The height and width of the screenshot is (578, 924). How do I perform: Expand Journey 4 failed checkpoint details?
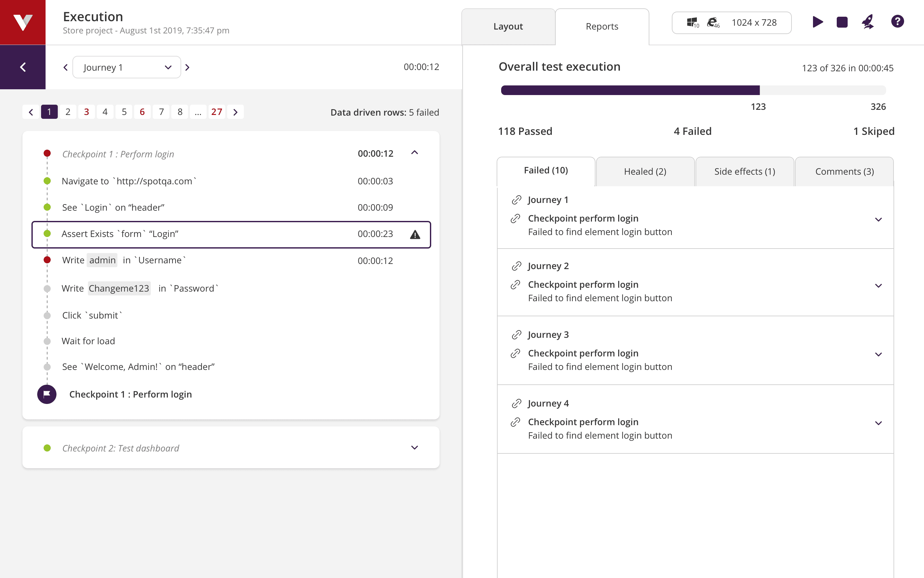[878, 423]
